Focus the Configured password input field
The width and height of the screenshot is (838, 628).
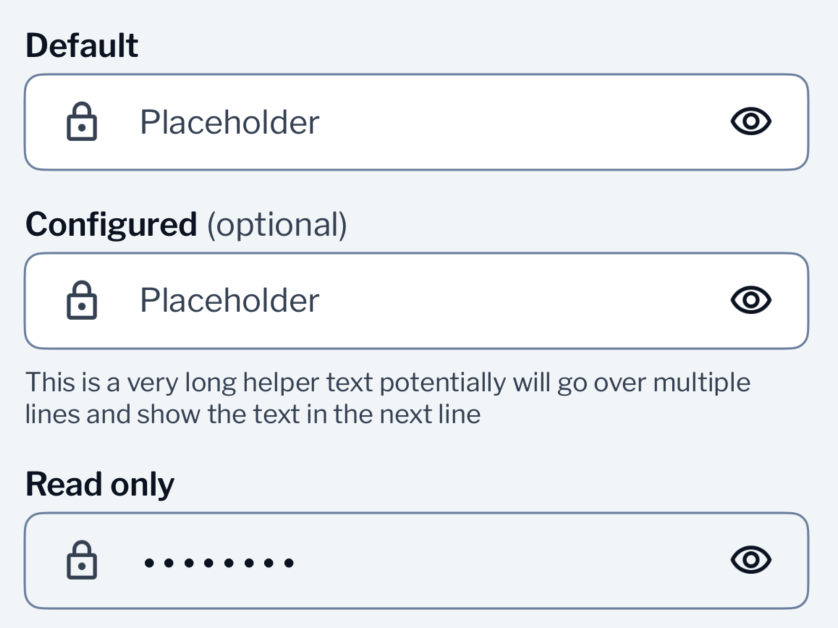click(416, 300)
